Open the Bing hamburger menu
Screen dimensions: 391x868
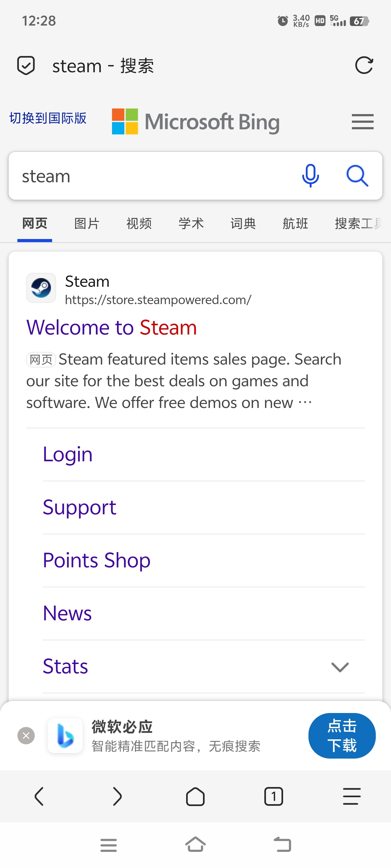(362, 122)
